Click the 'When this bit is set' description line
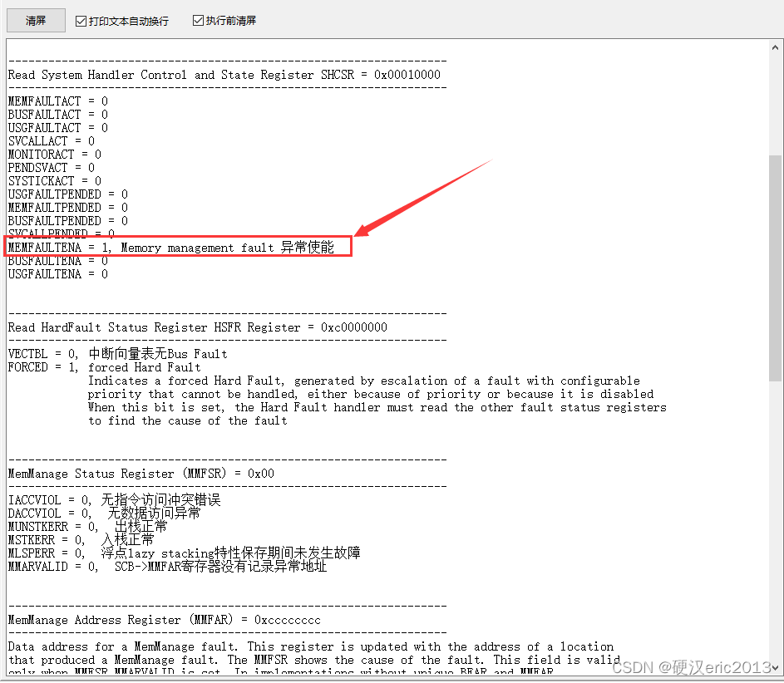Image resolution: width=784 pixels, height=683 pixels. (377, 408)
